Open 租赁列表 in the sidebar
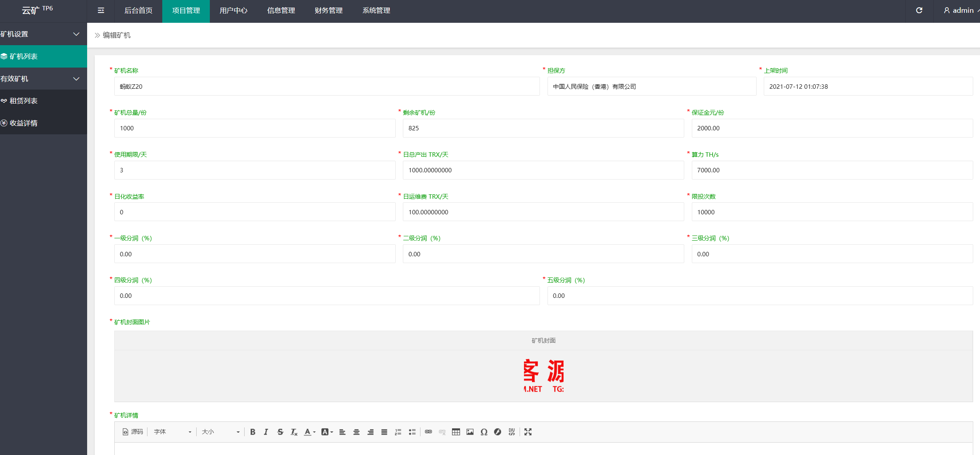 tap(24, 101)
